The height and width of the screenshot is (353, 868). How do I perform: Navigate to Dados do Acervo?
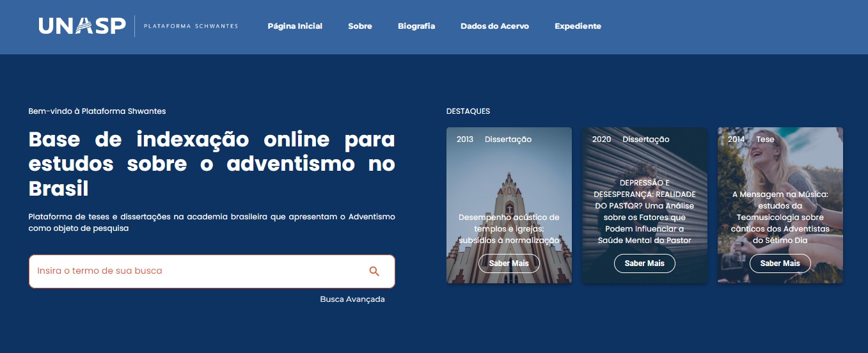(494, 26)
